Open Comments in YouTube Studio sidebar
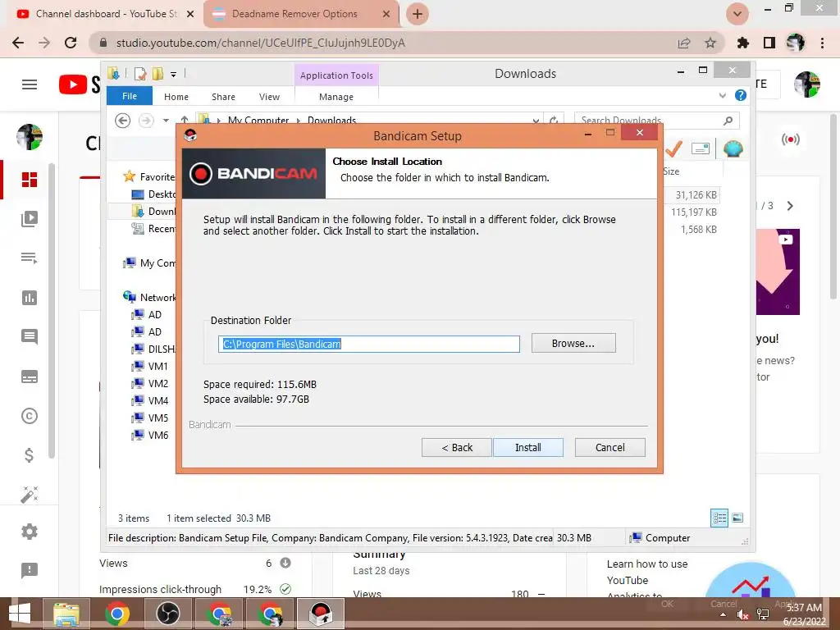The height and width of the screenshot is (630, 840). (x=30, y=337)
